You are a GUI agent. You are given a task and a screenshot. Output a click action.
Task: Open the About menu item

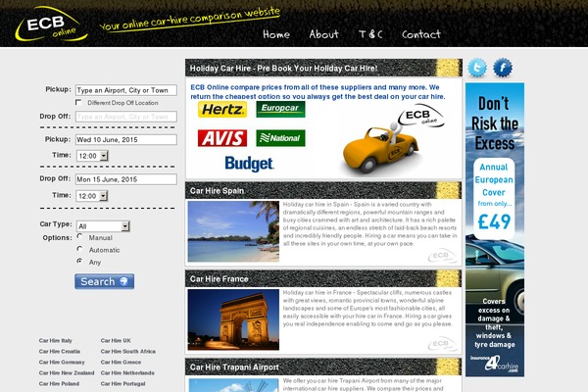click(x=324, y=34)
